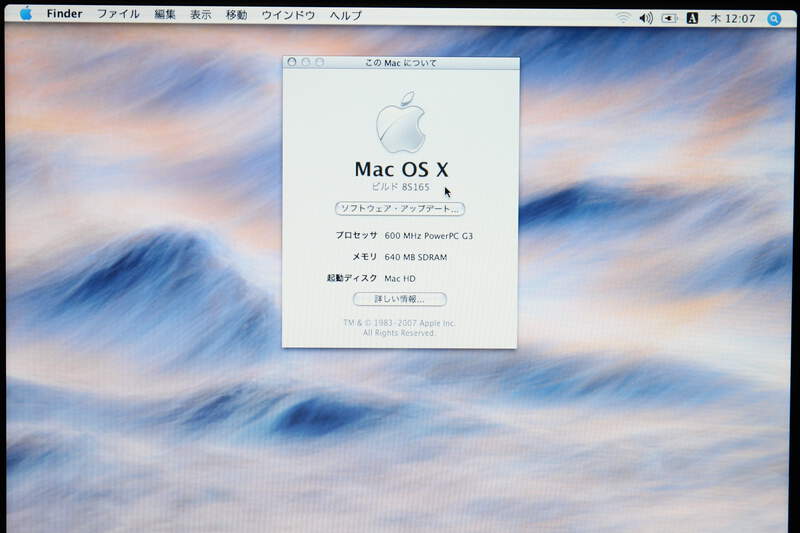Image resolution: width=800 pixels, height=533 pixels.
Task: Minimize the この Mac について window
Action: pyautogui.click(x=306, y=62)
